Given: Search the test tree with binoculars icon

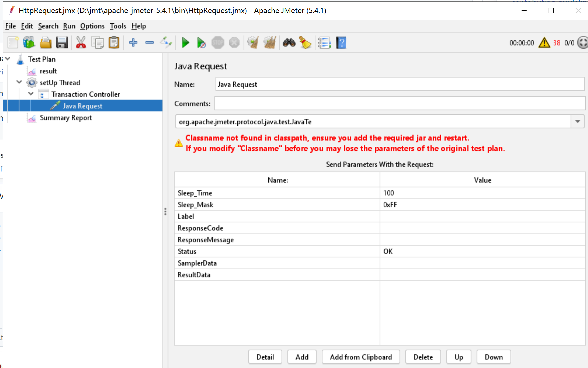Looking at the screenshot, I should [x=289, y=42].
